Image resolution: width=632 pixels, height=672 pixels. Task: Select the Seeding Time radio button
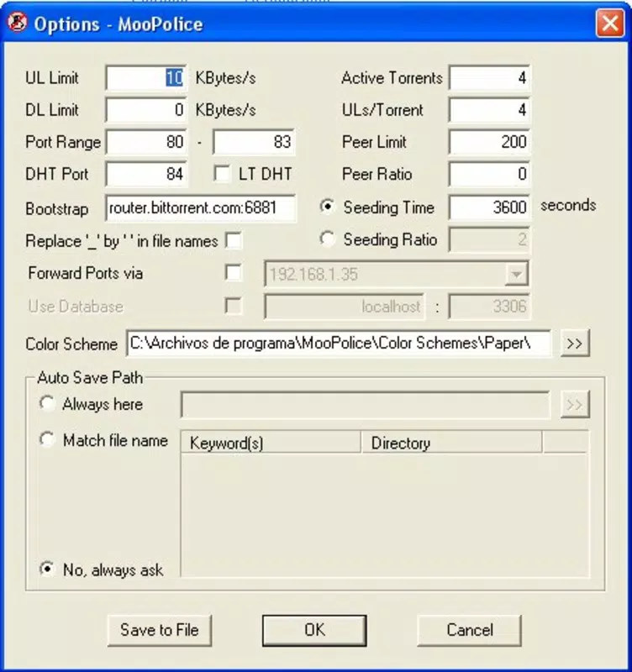(x=328, y=207)
